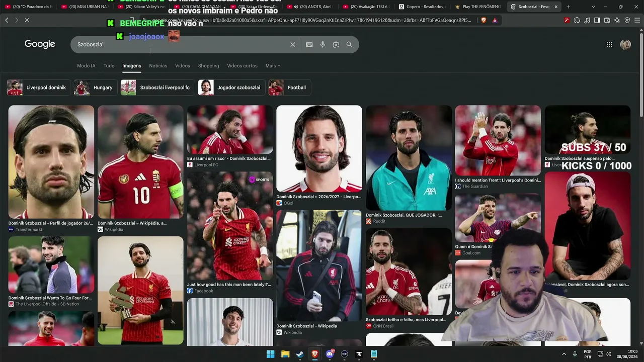Open the media playlist music-note icon
Viewport: 644px width, 362px height.
tap(587, 20)
